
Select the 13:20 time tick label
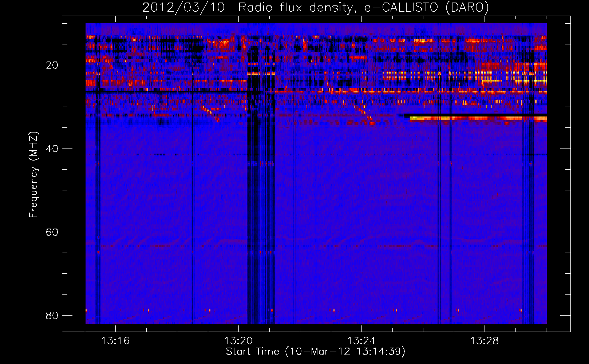(x=238, y=341)
